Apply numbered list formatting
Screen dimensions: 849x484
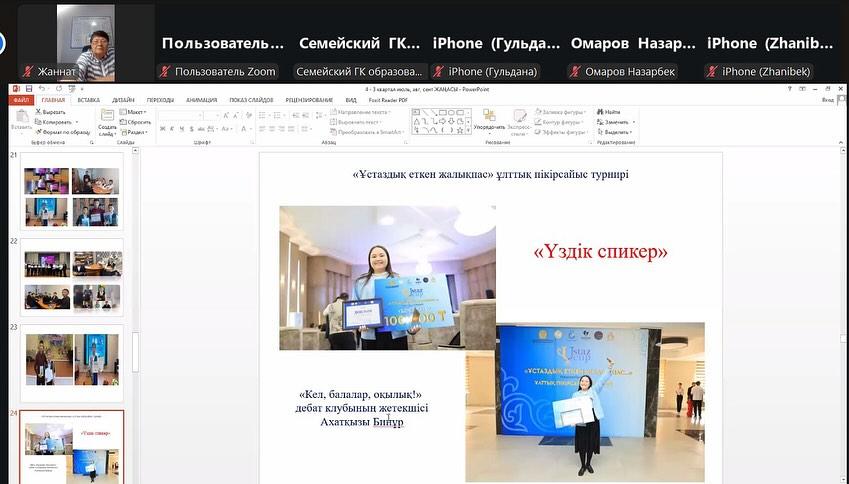pos(279,115)
